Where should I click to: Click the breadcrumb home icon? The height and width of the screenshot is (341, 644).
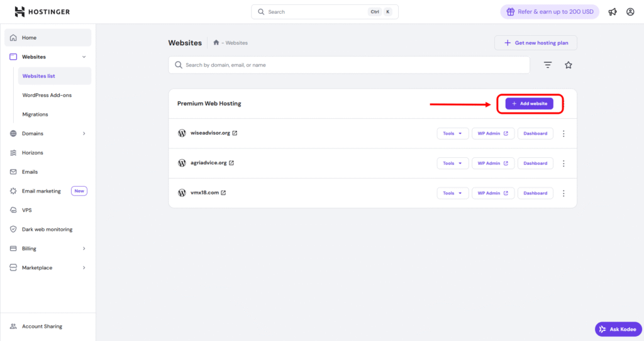[216, 42]
